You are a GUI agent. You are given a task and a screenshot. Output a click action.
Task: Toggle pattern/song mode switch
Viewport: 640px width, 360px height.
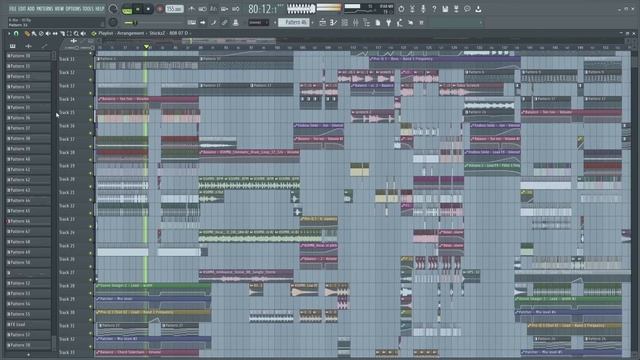(127, 9)
